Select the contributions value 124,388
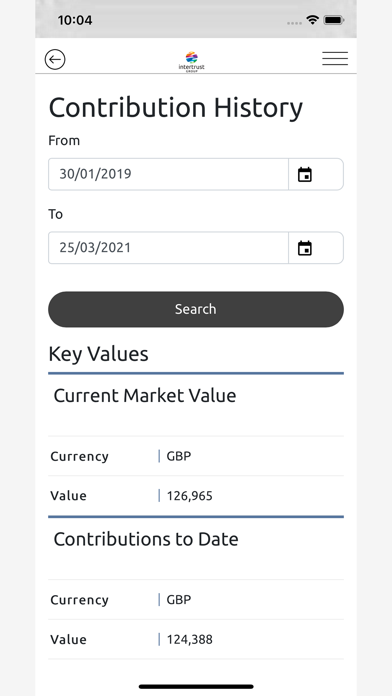 click(x=190, y=640)
